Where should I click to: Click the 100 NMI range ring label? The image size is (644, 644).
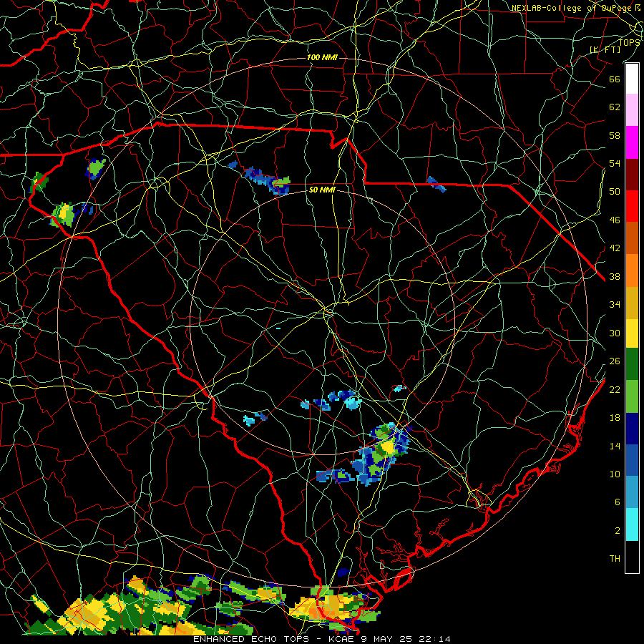click(322, 57)
